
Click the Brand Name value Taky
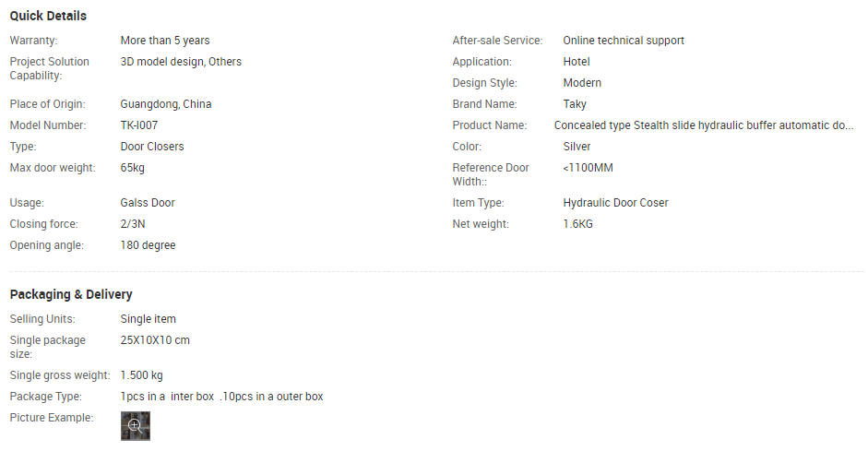(x=575, y=104)
